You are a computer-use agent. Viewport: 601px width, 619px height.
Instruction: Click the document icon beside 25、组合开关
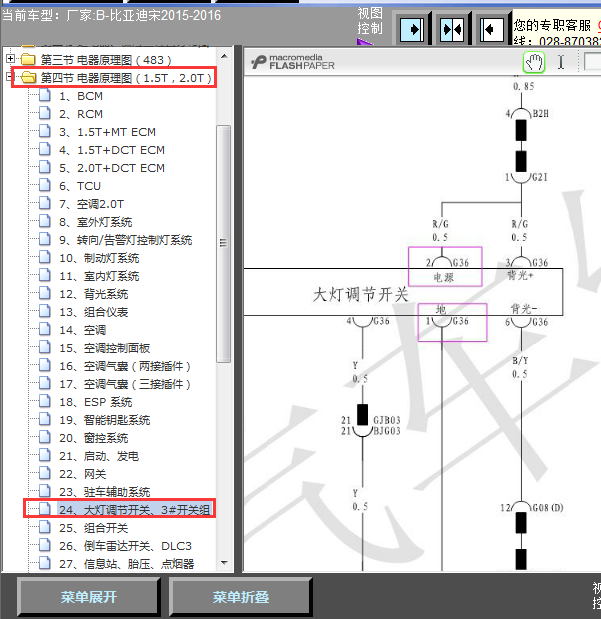45,527
